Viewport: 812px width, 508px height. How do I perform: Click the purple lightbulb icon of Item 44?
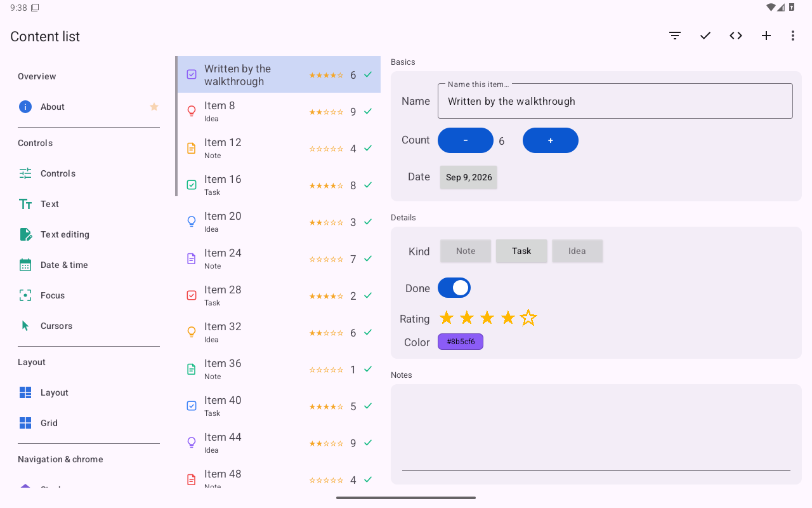[x=192, y=443]
